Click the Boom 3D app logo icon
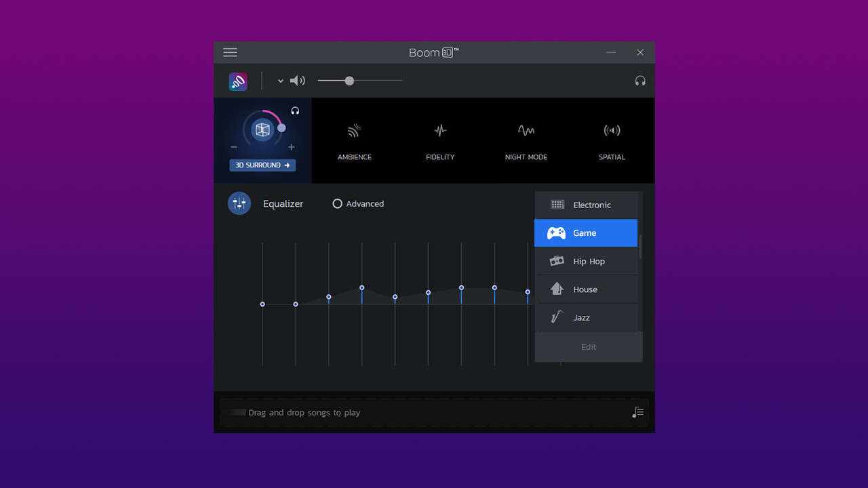 click(x=238, y=81)
